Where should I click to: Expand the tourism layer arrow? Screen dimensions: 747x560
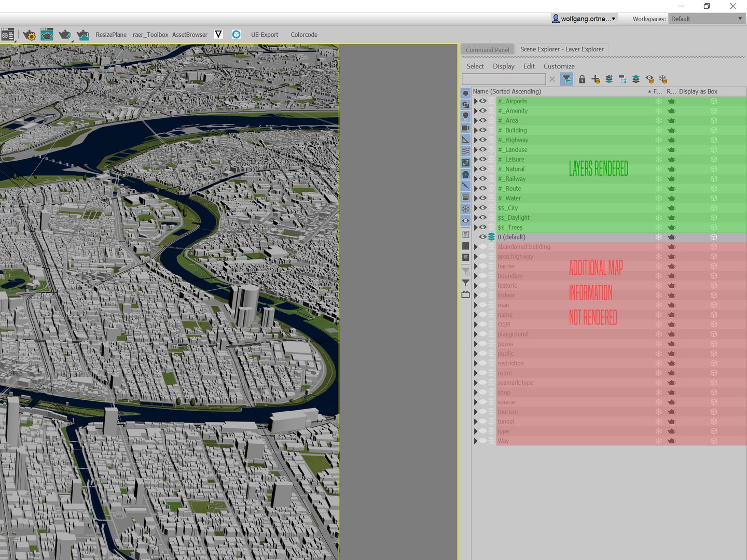475,412
